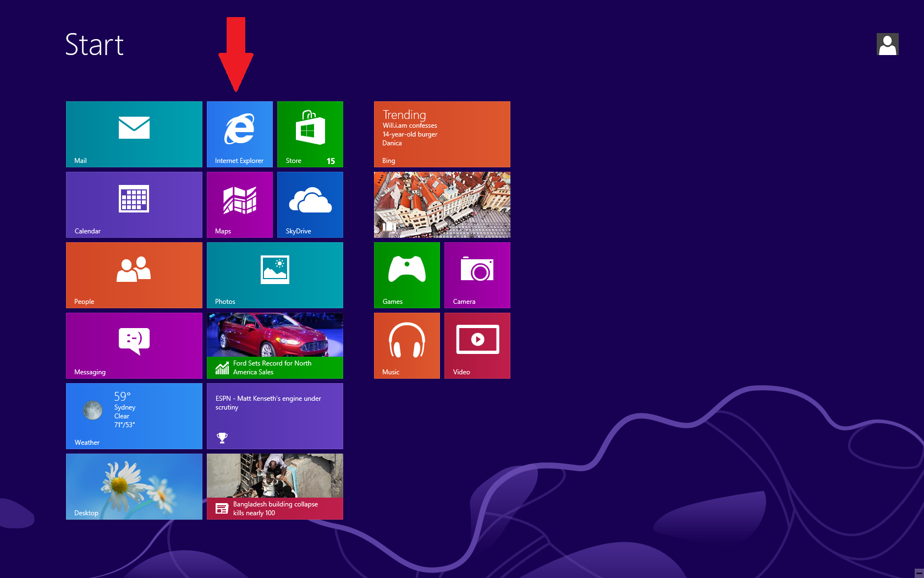Read the Ford sales finance story
The width and height of the screenshot is (924, 578).
[274, 345]
